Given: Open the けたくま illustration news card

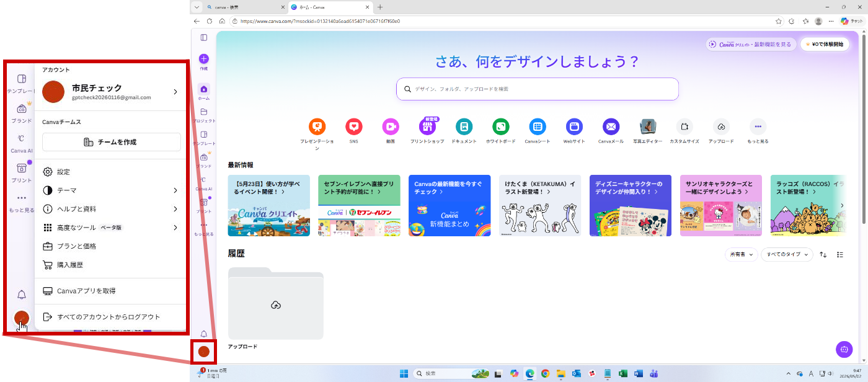Looking at the screenshot, I should tap(540, 205).
